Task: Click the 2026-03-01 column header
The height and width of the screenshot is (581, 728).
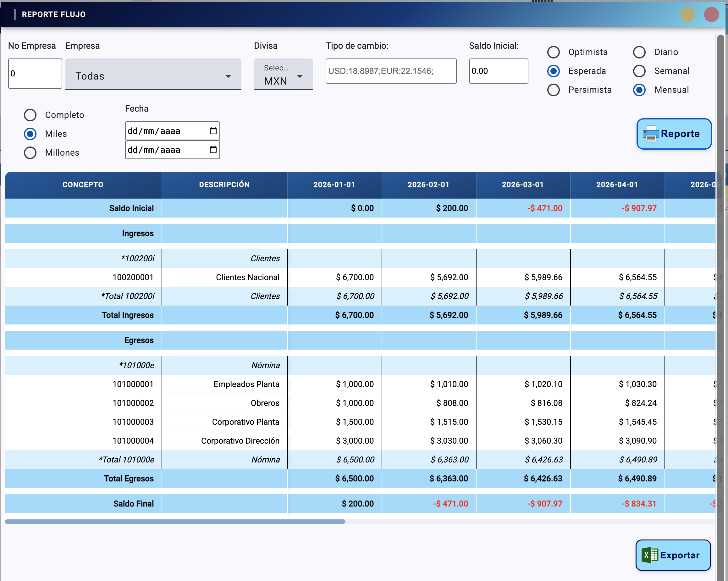Action: [522, 185]
